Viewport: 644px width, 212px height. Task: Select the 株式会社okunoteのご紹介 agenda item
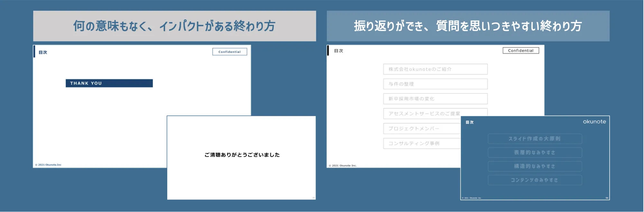click(x=435, y=69)
